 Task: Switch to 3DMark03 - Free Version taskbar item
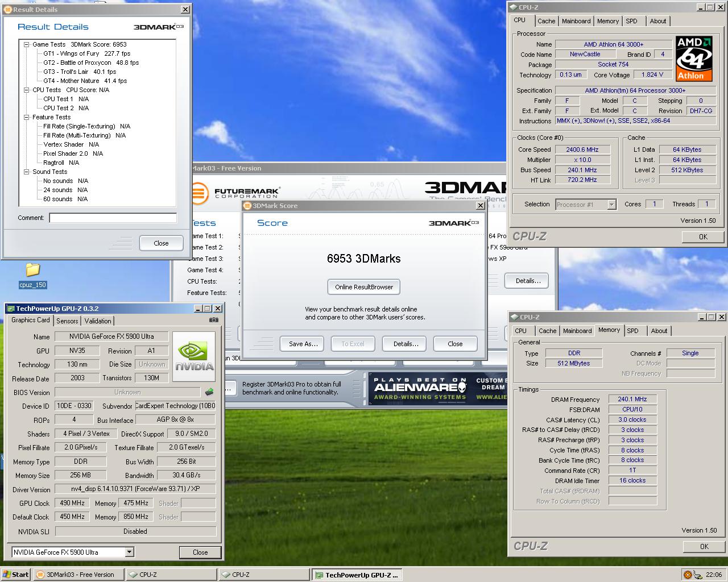pyautogui.click(x=79, y=575)
